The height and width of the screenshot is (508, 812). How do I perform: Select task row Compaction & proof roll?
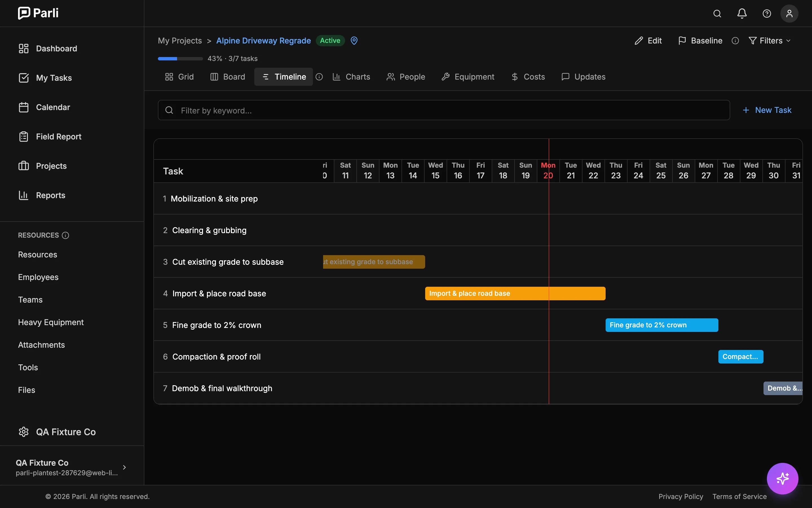(x=478, y=356)
